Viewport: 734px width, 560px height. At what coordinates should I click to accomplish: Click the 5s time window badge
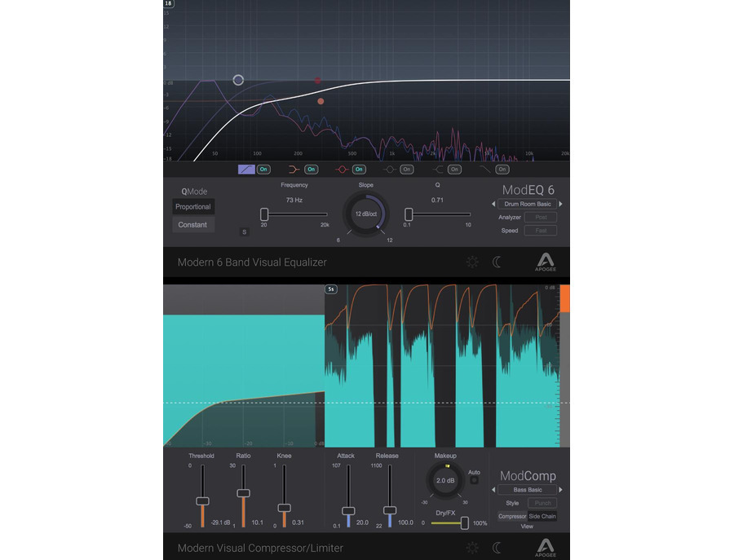[331, 289]
